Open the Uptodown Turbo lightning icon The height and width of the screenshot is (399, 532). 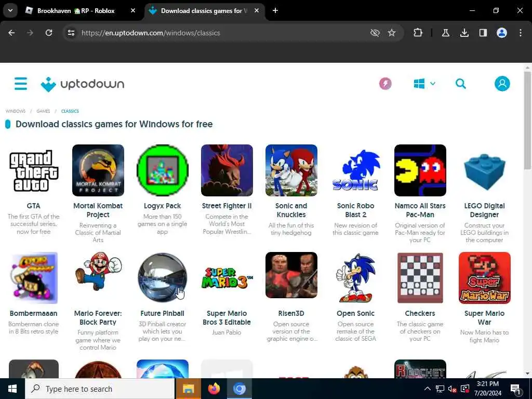point(385,84)
